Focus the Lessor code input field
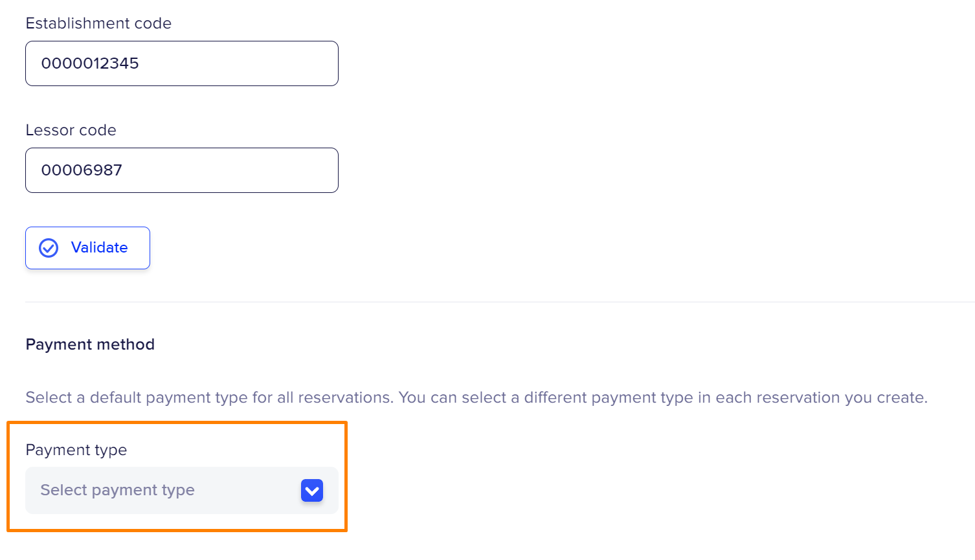The width and height of the screenshot is (975, 560). (x=181, y=170)
